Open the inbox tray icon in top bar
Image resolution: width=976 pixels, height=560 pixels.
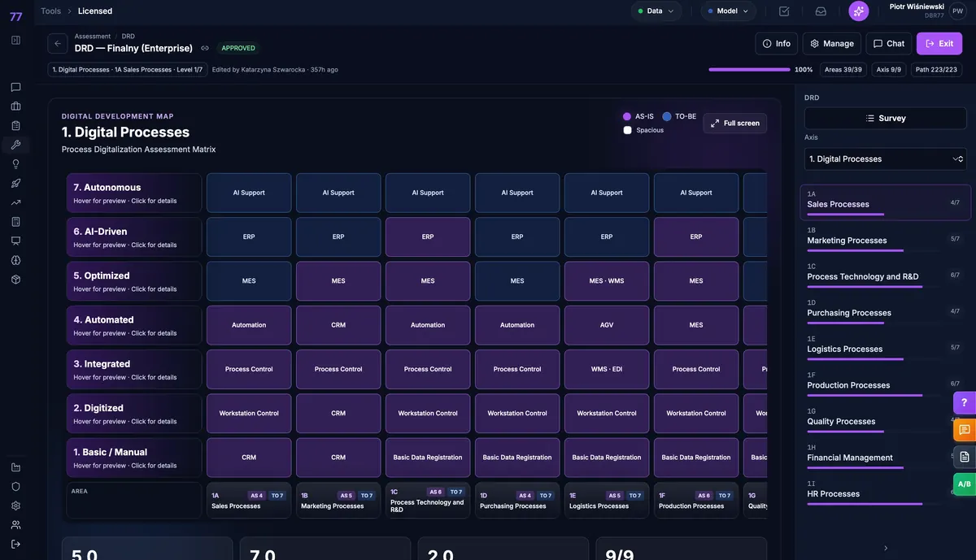pyautogui.click(x=821, y=11)
